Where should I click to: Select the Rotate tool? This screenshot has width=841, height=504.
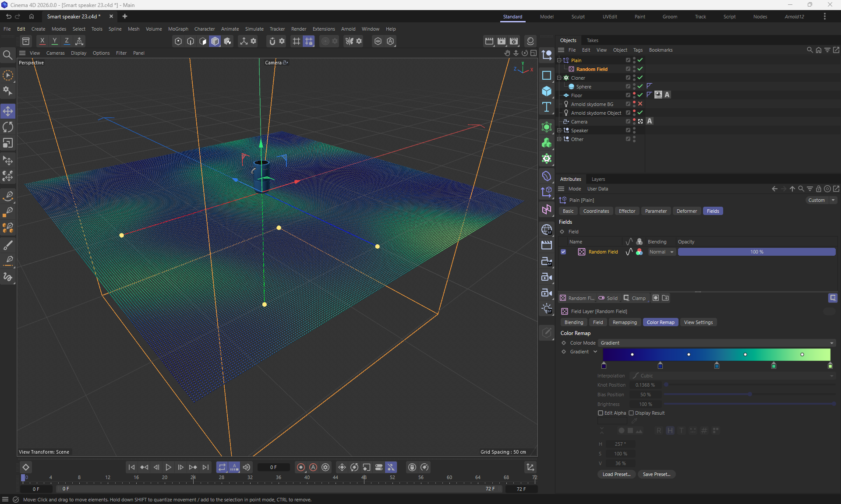pyautogui.click(x=8, y=127)
